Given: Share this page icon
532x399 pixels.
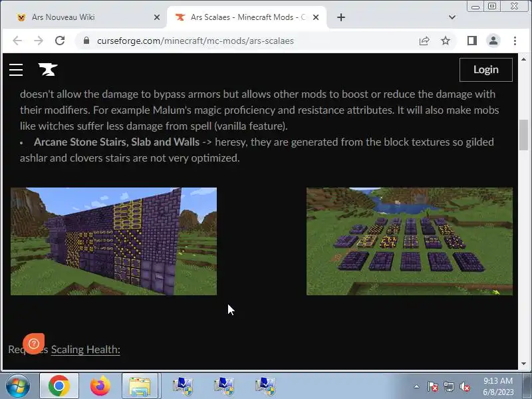Looking at the screenshot, I should click(424, 41).
